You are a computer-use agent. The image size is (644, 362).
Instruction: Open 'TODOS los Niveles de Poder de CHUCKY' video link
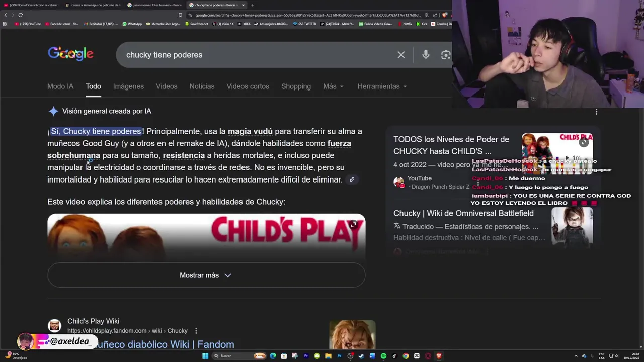[x=451, y=145]
